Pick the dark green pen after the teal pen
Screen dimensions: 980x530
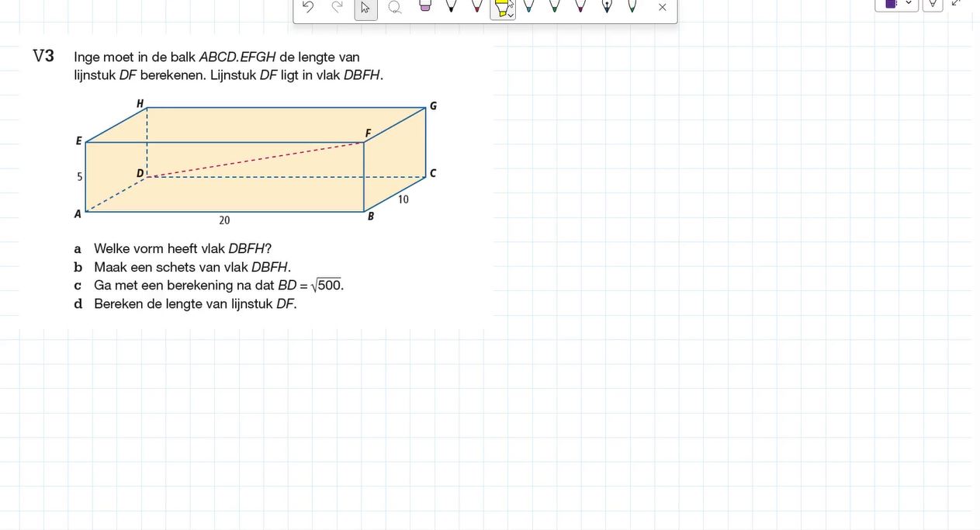click(x=555, y=6)
